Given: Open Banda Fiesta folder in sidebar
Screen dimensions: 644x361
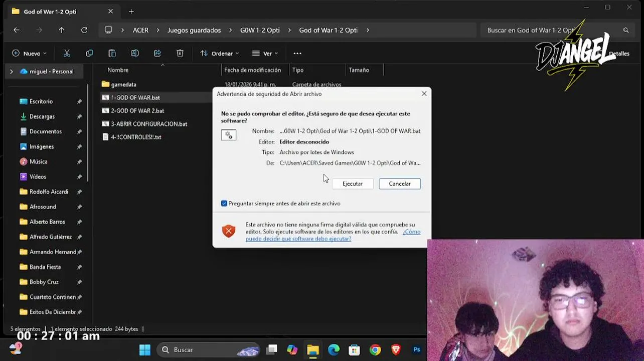Looking at the screenshot, I should coord(45,267).
